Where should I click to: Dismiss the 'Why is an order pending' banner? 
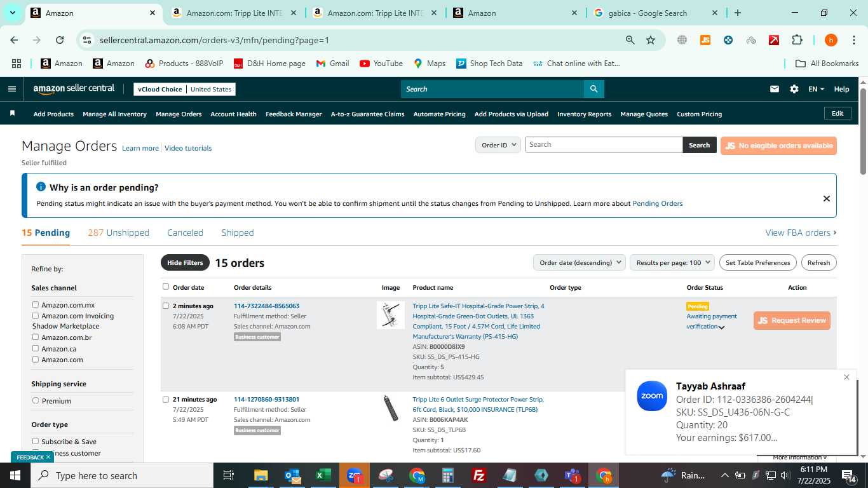pos(826,198)
